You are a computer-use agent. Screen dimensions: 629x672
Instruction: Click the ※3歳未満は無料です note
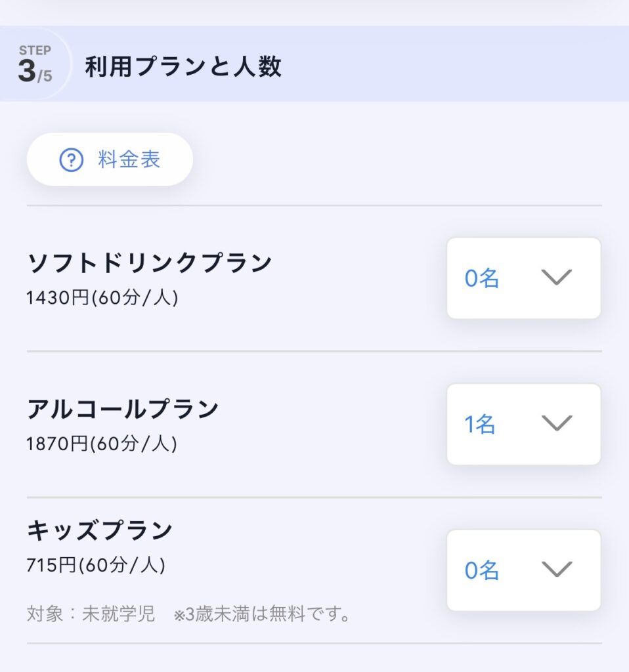(x=261, y=615)
